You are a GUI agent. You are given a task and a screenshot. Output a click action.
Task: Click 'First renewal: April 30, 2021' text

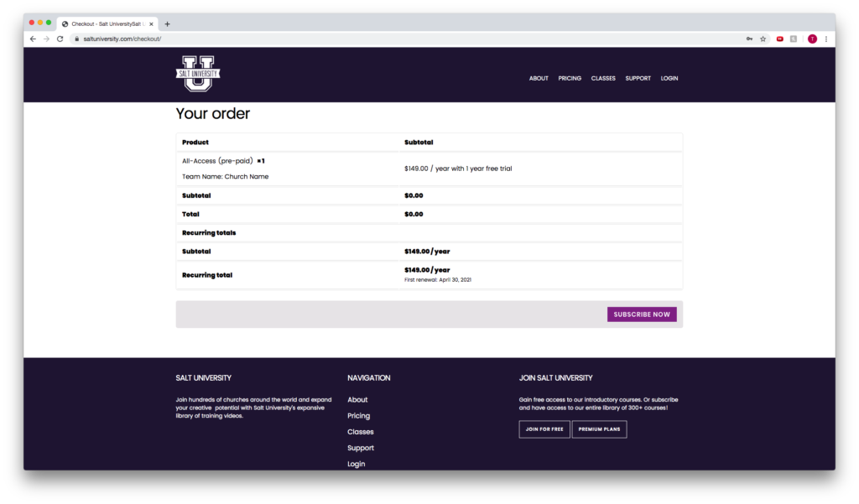(x=438, y=280)
